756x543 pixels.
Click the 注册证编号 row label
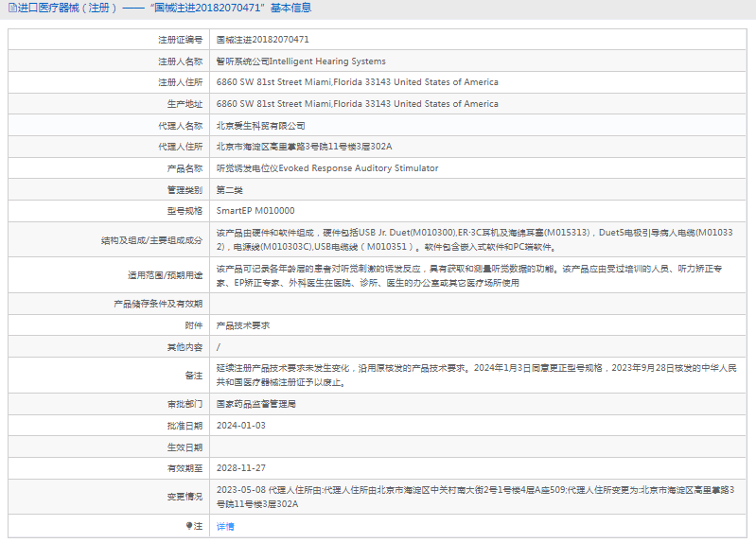click(180, 40)
